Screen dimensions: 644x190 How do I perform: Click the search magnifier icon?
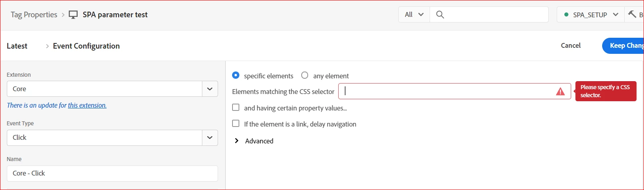pos(440,15)
